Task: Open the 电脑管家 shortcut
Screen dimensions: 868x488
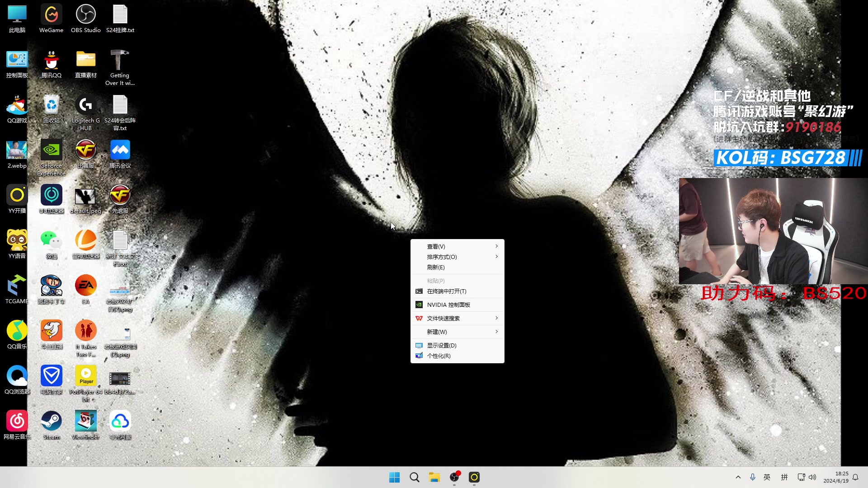Action: click(51, 380)
